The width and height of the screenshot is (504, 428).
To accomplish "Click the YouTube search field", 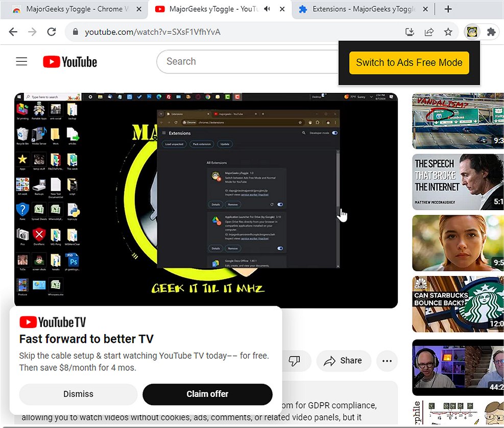I will point(247,61).
